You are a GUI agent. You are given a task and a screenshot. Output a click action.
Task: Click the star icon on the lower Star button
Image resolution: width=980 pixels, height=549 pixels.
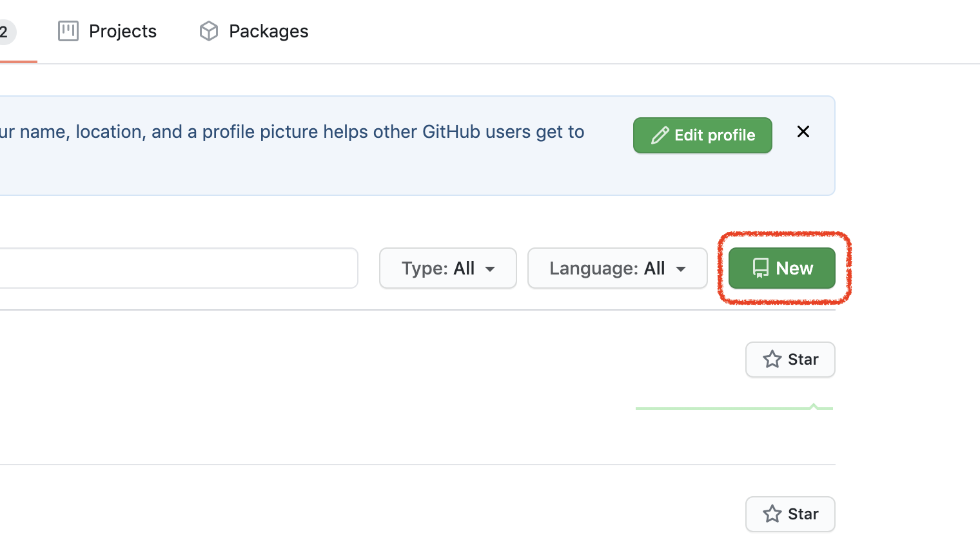(772, 514)
